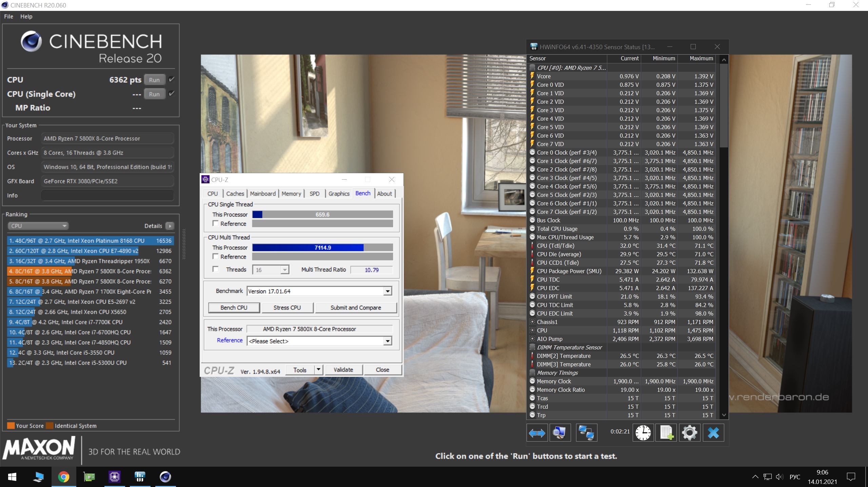Click HWiNFO log file icon
Image resolution: width=868 pixels, height=487 pixels.
[666, 433]
